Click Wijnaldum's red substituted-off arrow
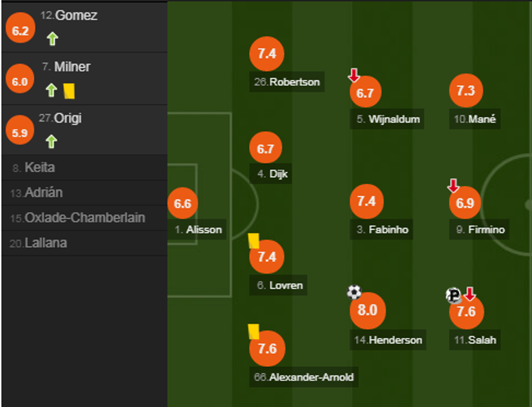This screenshot has width=532, height=407. tap(353, 75)
